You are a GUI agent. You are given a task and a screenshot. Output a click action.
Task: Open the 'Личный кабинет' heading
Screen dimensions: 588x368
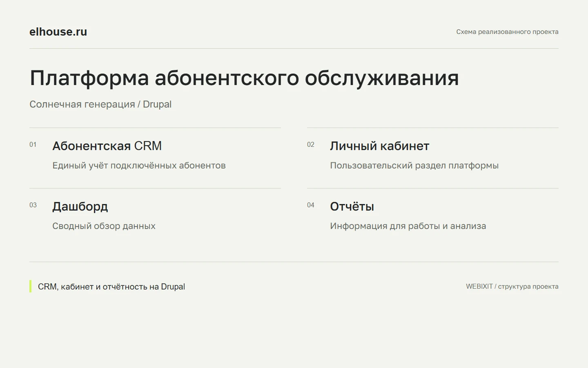379,146
